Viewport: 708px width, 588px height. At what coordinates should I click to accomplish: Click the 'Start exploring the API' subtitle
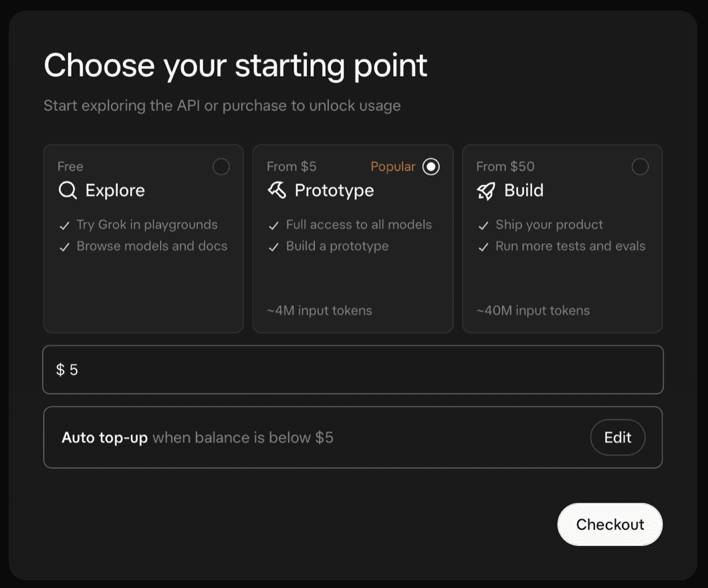coord(222,106)
